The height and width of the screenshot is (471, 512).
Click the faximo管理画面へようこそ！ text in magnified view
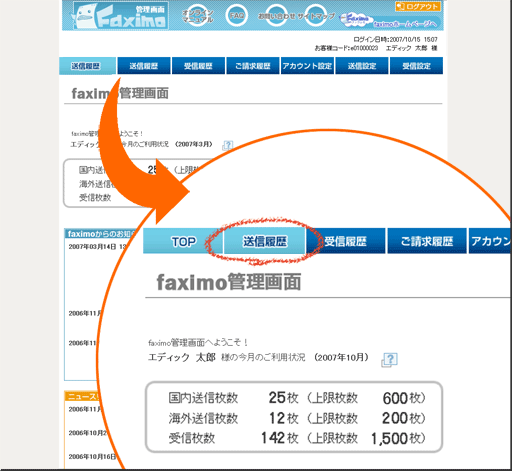(x=198, y=342)
